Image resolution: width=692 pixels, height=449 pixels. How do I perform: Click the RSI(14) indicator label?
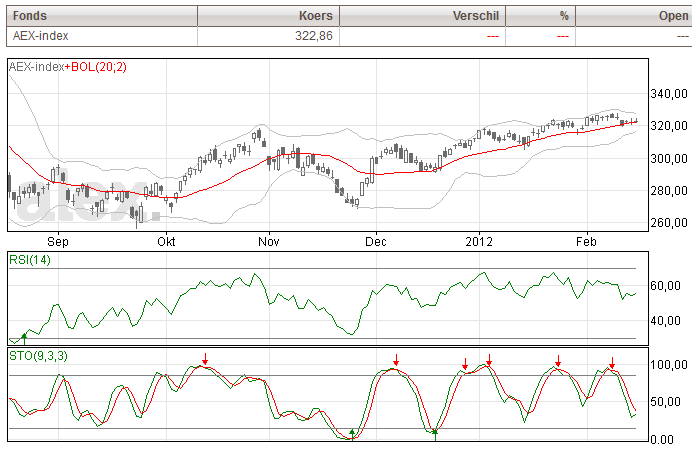tap(30, 260)
